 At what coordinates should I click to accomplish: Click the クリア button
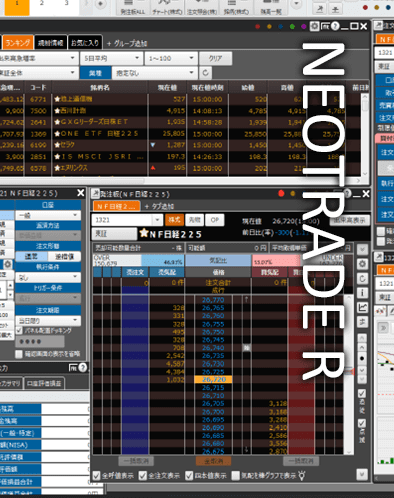(215, 58)
